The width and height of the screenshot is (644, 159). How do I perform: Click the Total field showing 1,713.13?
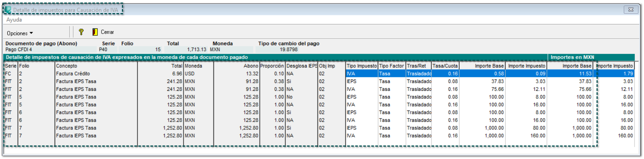tap(186, 50)
